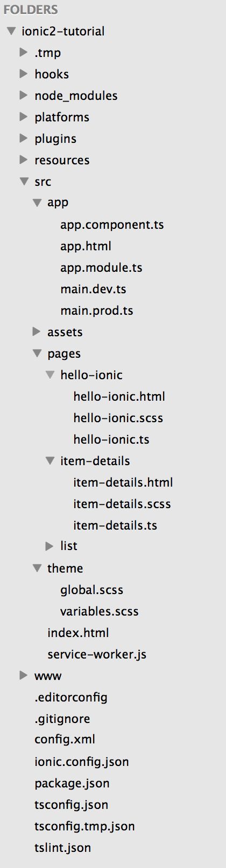Collapse the theme folder arrow
Screen dimensions: 226x868
(37, 568)
